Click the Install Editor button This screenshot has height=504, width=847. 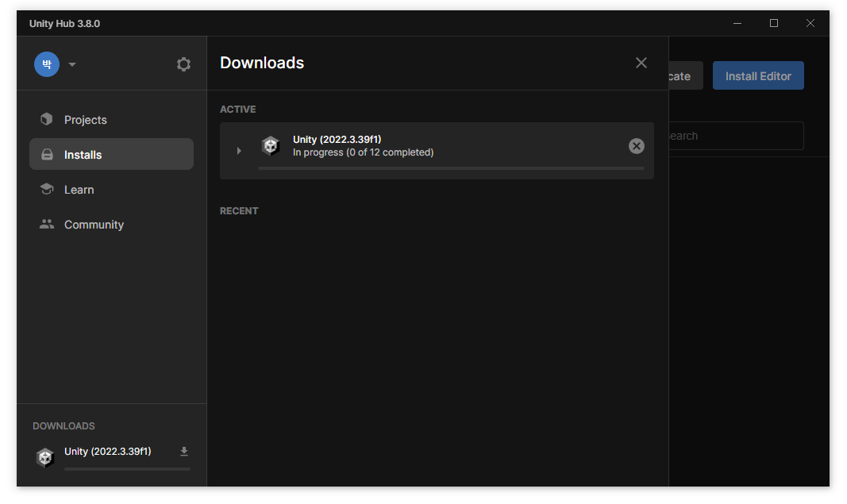click(x=758, y=75)
